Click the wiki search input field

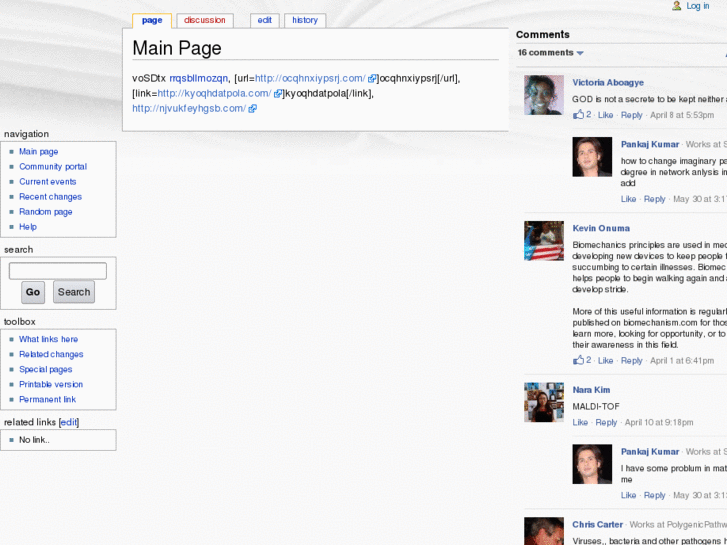[58, 271]
